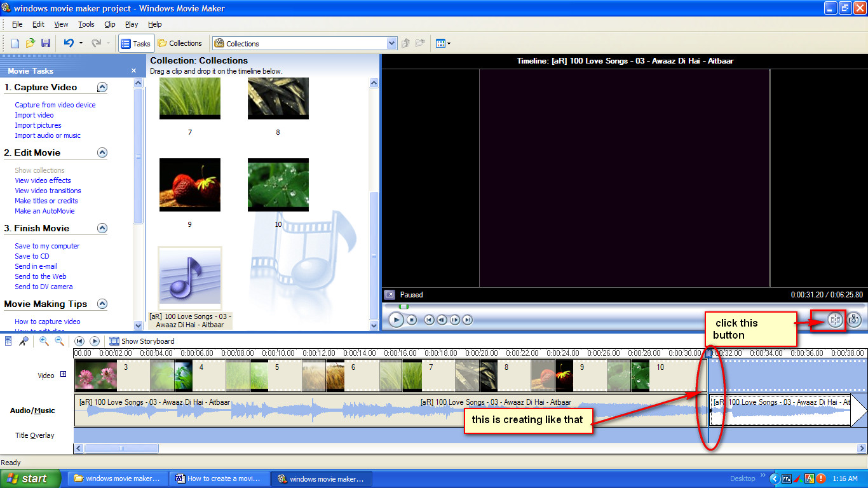Select the pink flower clip on Video track
Screen dimensions: 868x488
[96, 375]
